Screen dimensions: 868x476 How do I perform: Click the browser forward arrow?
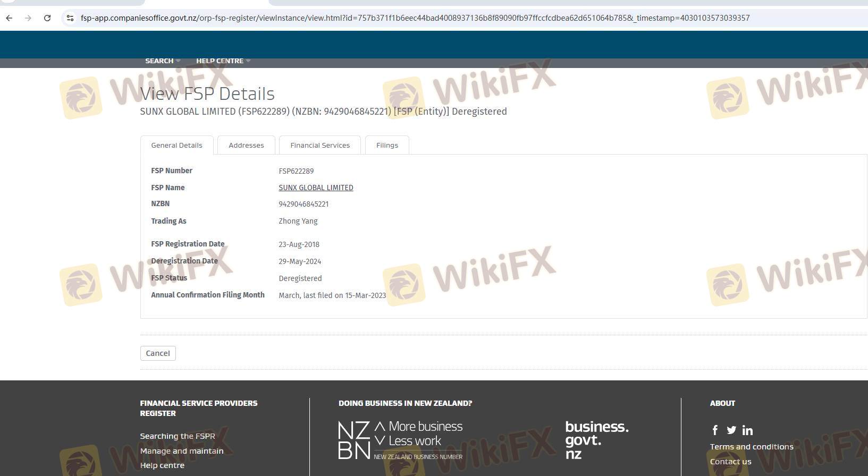(x=28, y=18)
